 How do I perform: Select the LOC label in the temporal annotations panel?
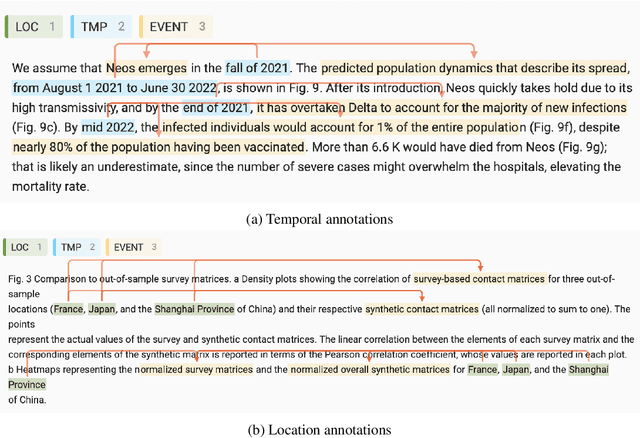[x=37, y=27]
